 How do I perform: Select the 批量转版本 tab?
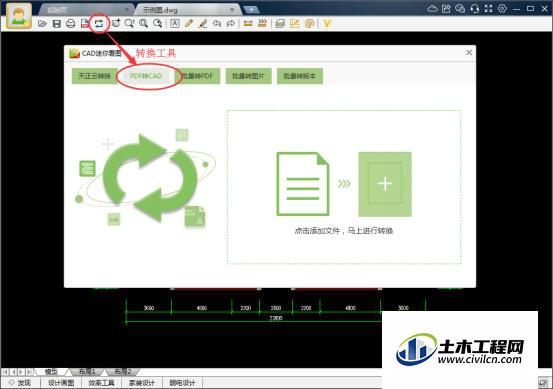pos(300,76)
